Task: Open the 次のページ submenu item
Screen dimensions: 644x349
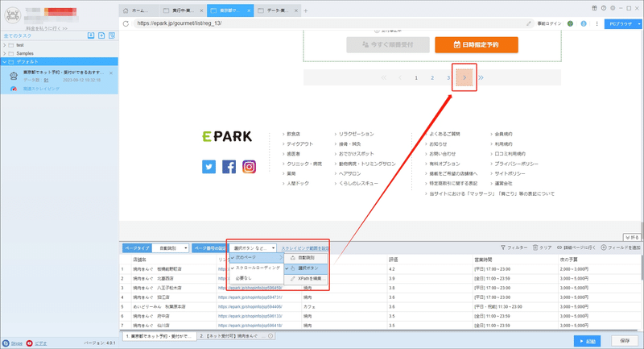Action: click(257, 257)
